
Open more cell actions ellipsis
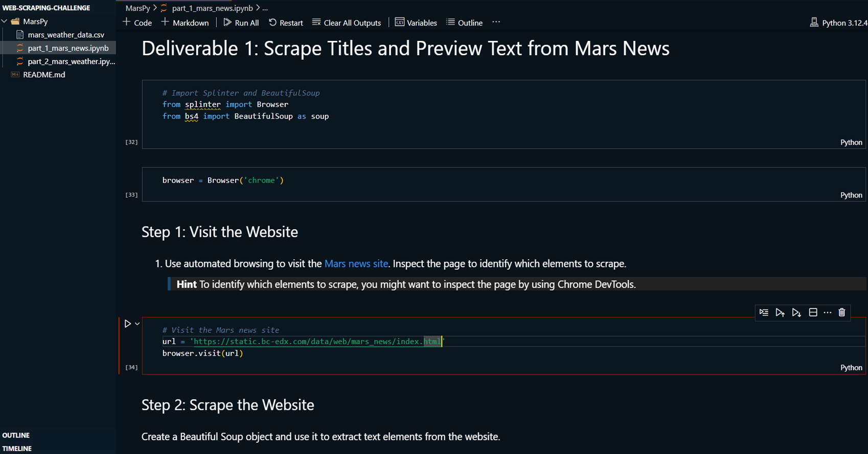(x=828, y=312)
